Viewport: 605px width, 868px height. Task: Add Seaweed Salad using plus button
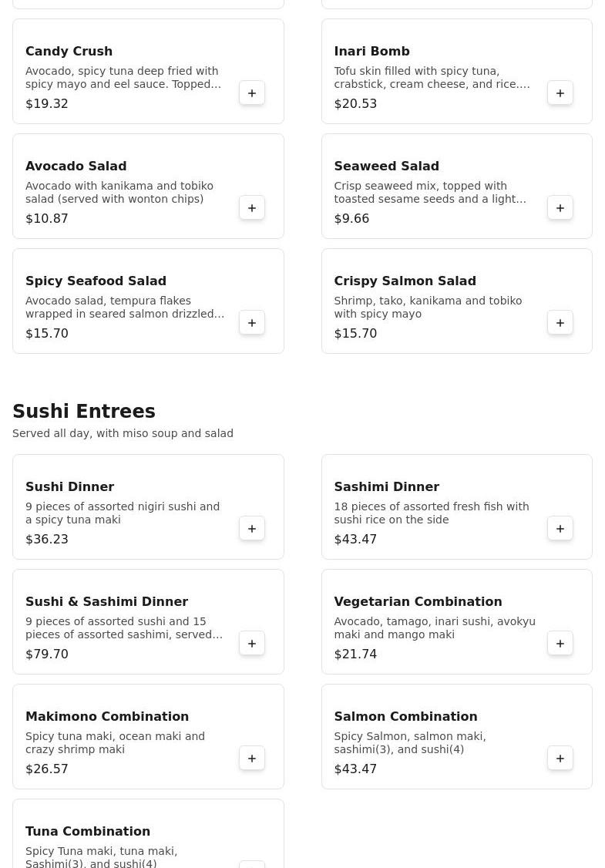pyautogui.click(x=560, y=208)
